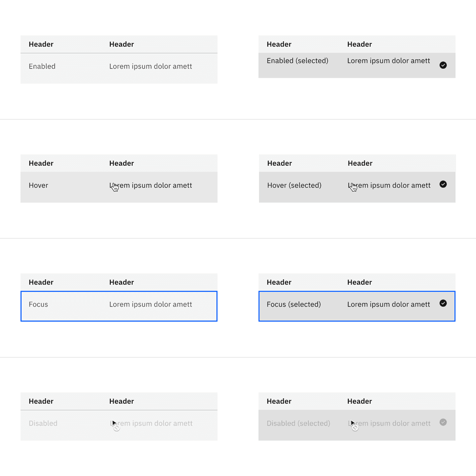
Task: Click the blocked cursor in Disabled (selected) row
Action: pos(354,425)
